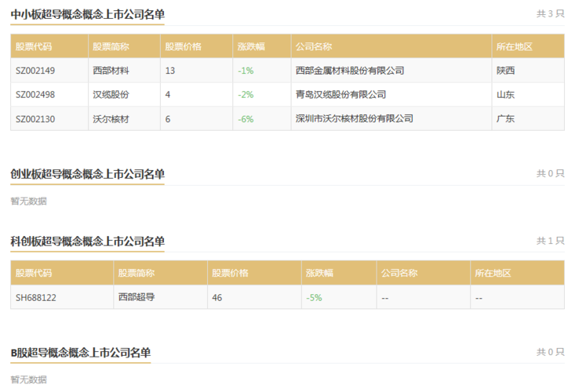Image resolution: width=579 pixels, height=392 pixels.
Task: Click company name 深圳市沃尔核材股份有限公司
Action: (x=354, y=118)
